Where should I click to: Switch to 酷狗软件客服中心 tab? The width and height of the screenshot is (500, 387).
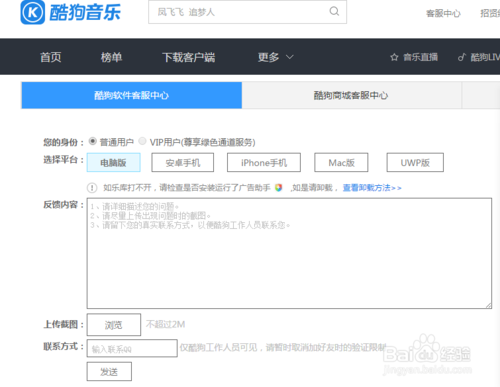pos(132,95)
